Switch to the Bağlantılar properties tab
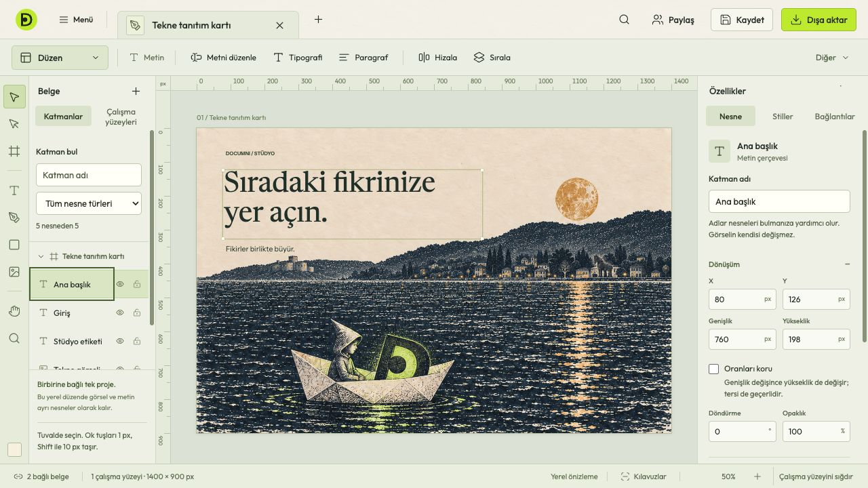This screenshot has height=488, width=868. point(835,117)
